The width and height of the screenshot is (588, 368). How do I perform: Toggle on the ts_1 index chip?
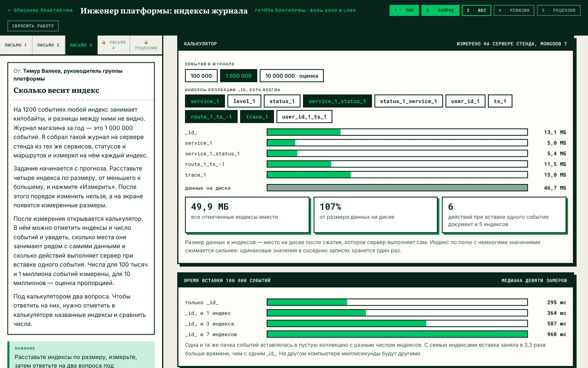pyautogui.click(x=500, y=101)
